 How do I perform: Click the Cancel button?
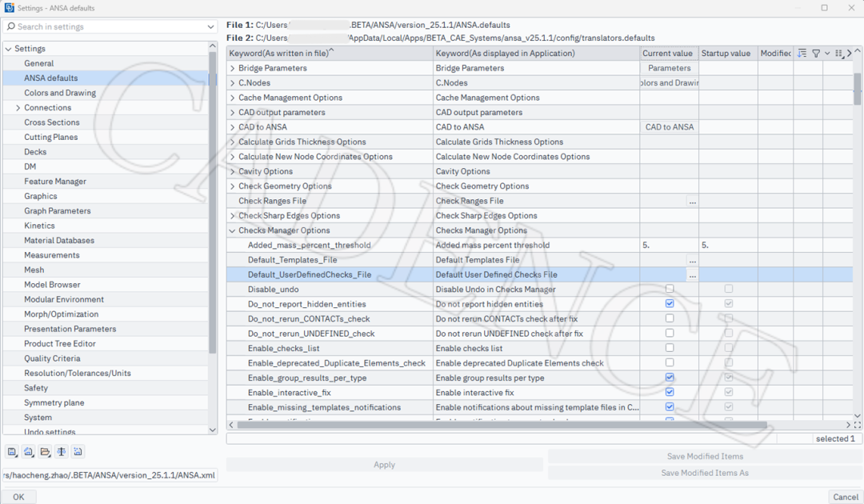(846, 497)
